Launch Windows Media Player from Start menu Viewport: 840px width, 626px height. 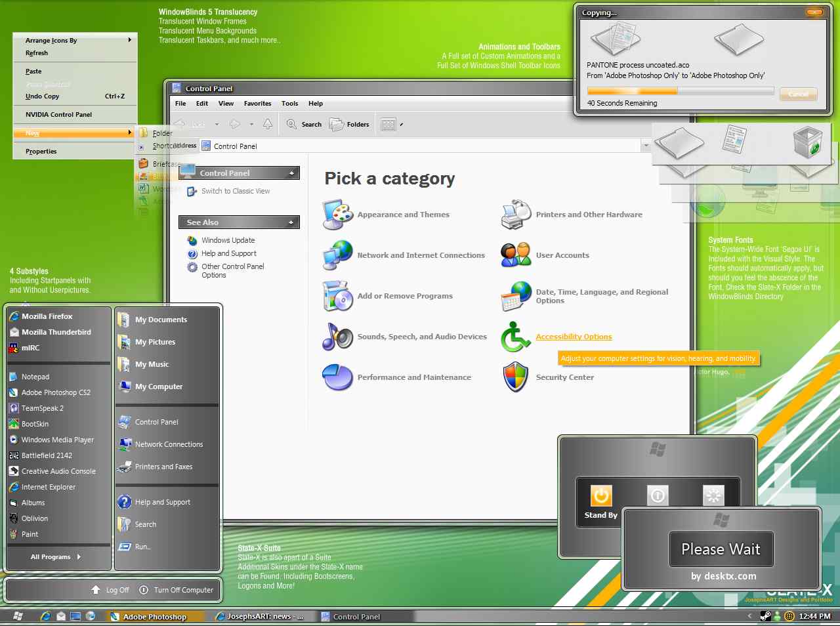58,440
